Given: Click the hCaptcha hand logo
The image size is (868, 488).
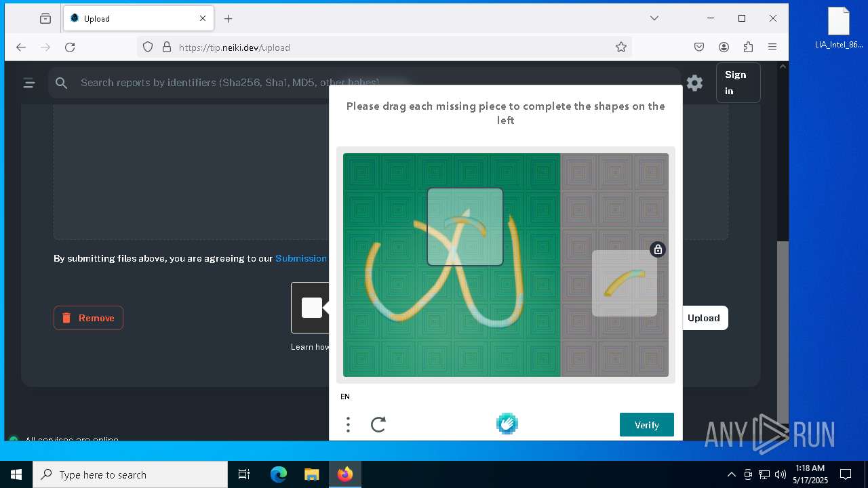Looking at the screenshot, I should [507, 424].
